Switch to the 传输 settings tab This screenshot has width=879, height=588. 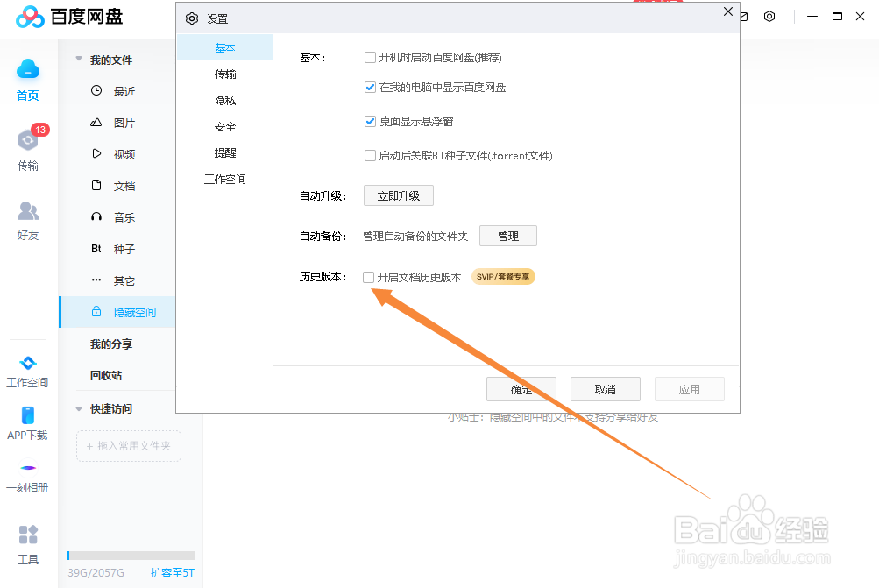tap(225, 74)
